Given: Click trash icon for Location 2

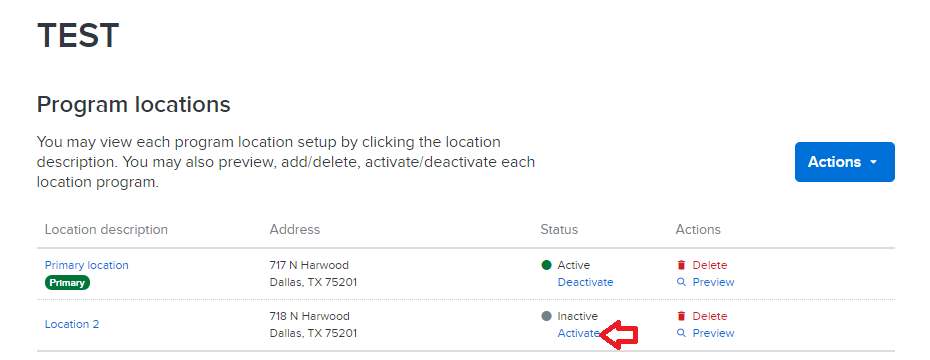Looking at the screenshot, I should 681,316.
